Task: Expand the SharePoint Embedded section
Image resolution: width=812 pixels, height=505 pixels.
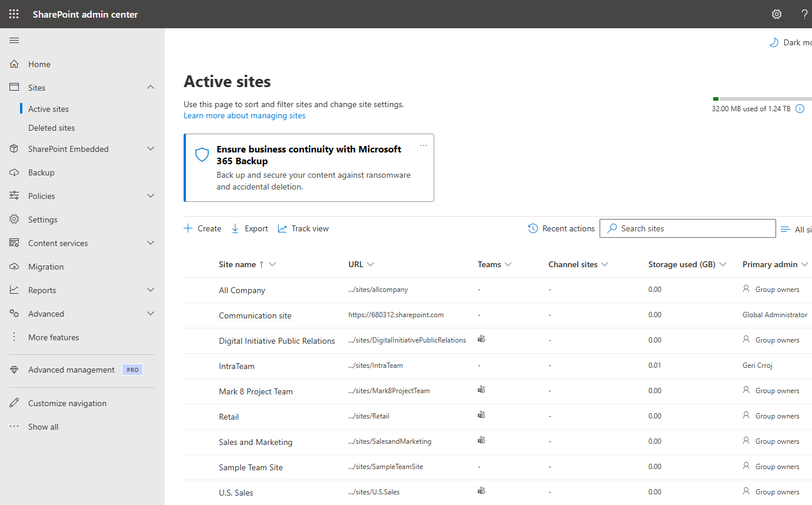Action: click(151, 149)
